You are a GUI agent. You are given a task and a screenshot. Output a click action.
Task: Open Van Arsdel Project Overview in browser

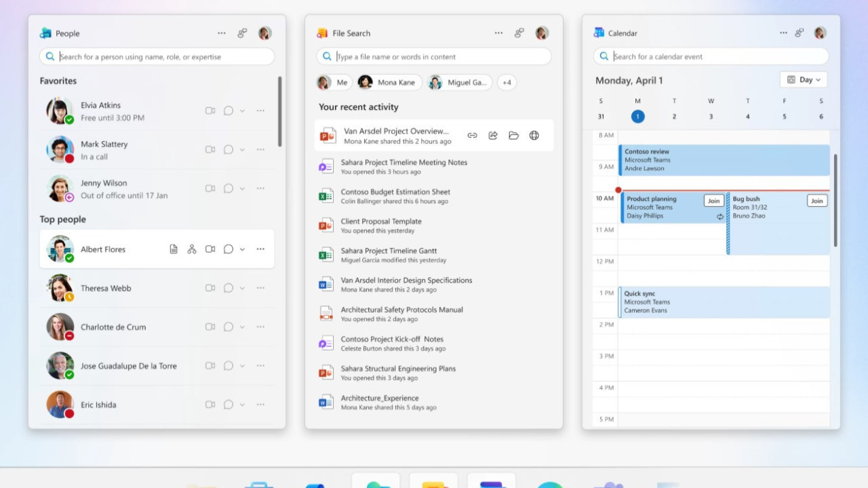pos(534,136)
